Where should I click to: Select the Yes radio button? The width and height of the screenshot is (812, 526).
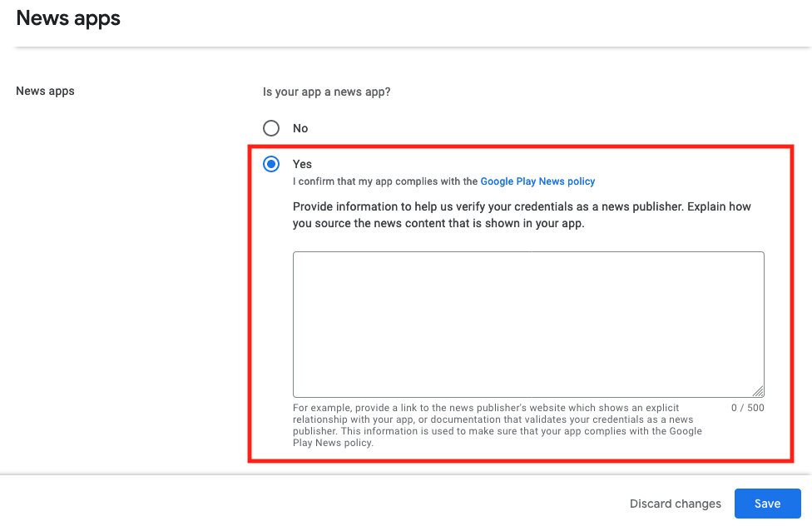point(271,164)
